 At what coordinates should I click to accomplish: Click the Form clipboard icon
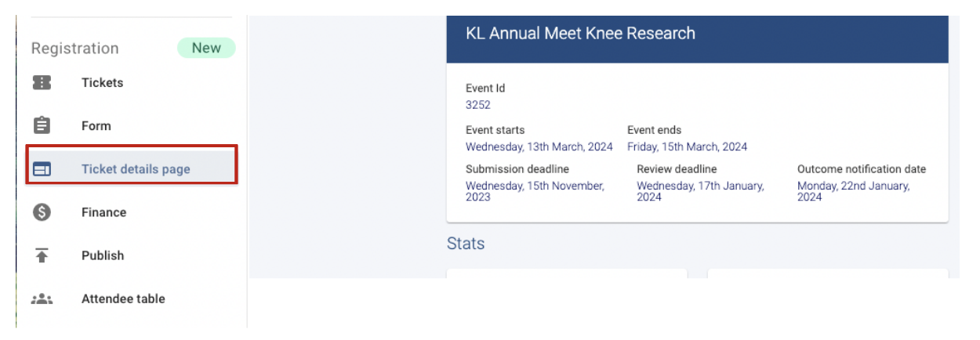[42, 125]
